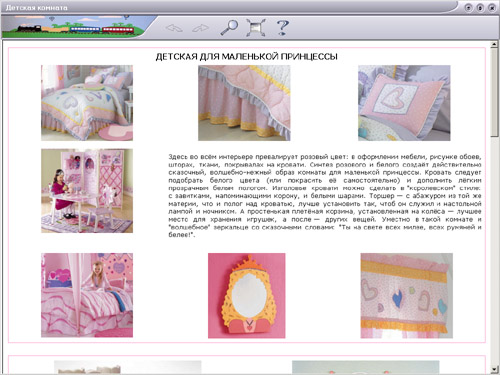Close the window with rightmost title button
This screenshot has height=375, width=500.
(x=492, y=8)
